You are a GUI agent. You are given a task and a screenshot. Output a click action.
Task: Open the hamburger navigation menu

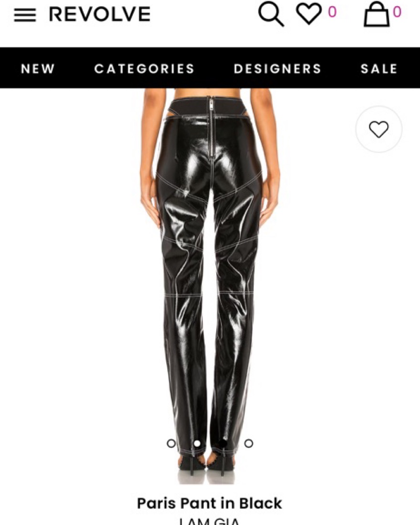click(25, 15)
